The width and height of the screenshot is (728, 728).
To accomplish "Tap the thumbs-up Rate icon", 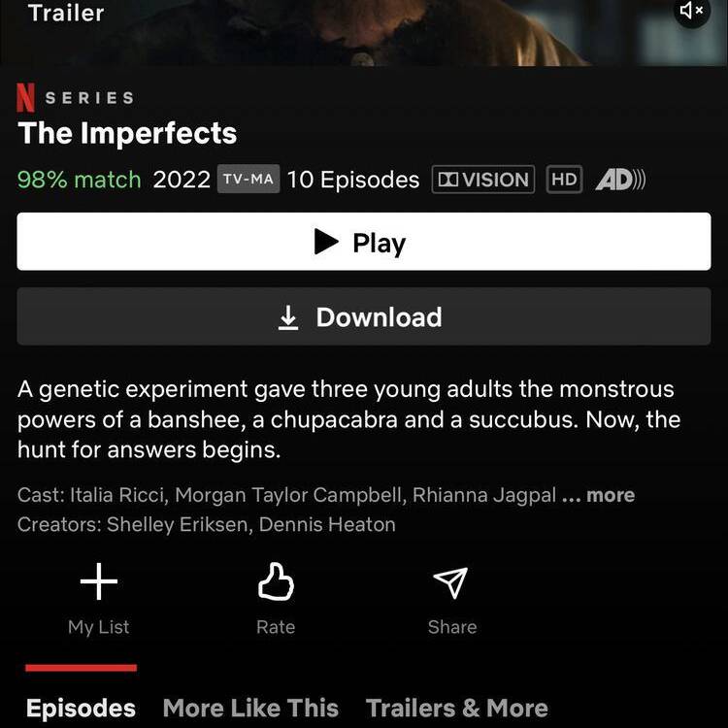I will (x=276, y=581).
